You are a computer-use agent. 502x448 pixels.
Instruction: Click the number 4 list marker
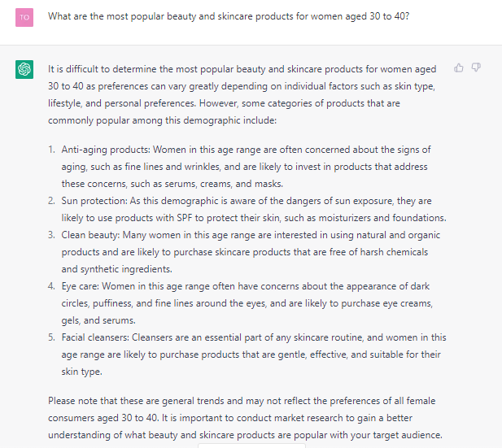tap(52, 286)
